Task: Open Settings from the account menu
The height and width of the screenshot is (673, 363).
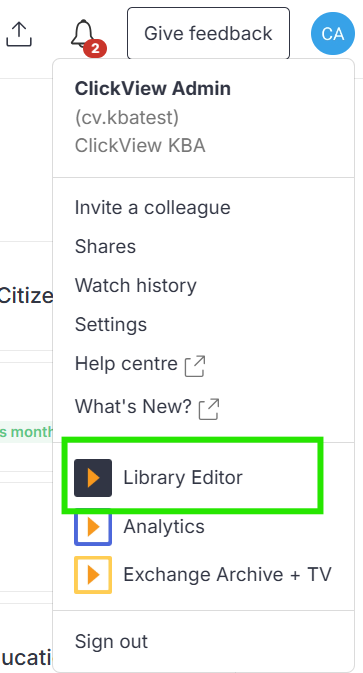Action: (111, 324)
